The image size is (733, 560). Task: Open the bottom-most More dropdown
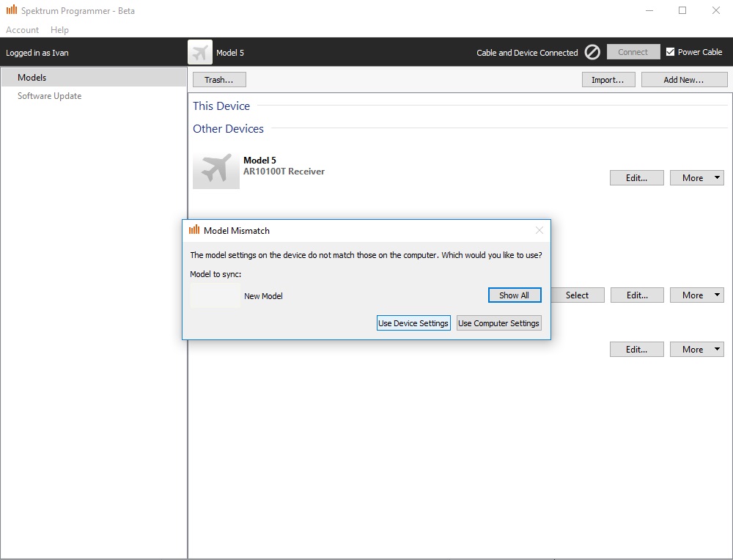[x=696, y=350]
